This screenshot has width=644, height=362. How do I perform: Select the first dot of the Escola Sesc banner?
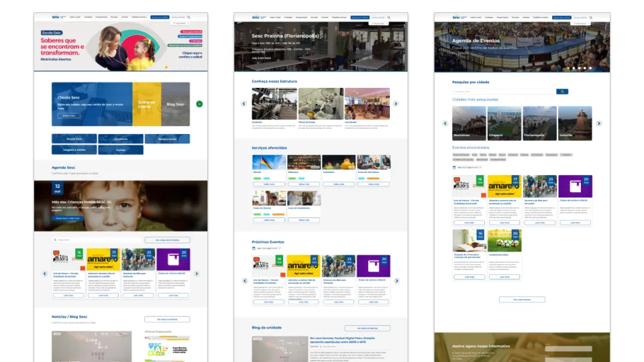click(x=166, y=68)
